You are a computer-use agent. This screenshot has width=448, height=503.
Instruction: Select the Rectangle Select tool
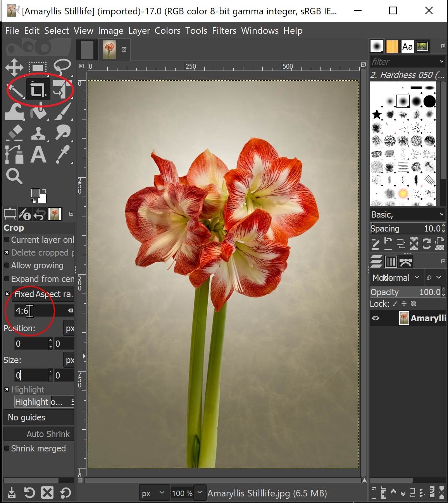click(38, 67)
